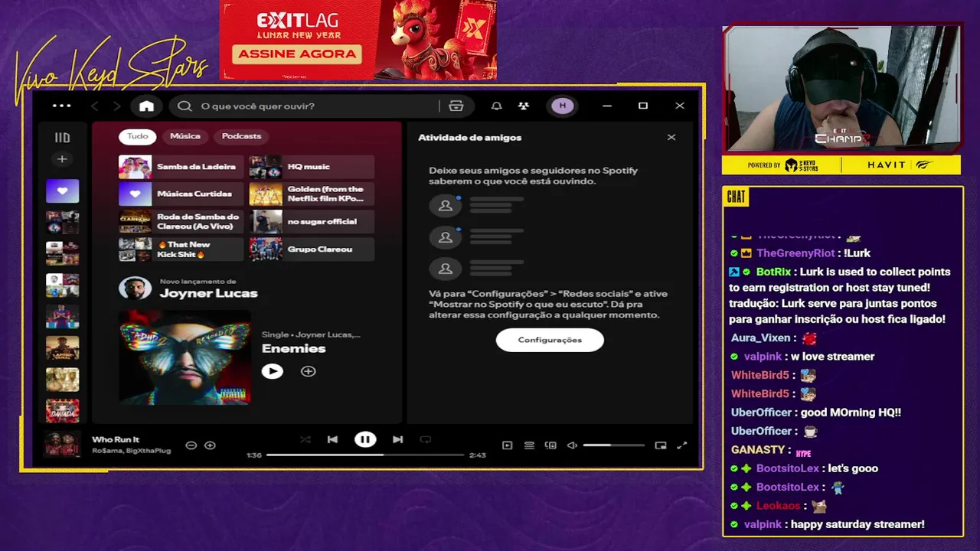
Task: Open the Enemies album cover
Action: point(185,357)
